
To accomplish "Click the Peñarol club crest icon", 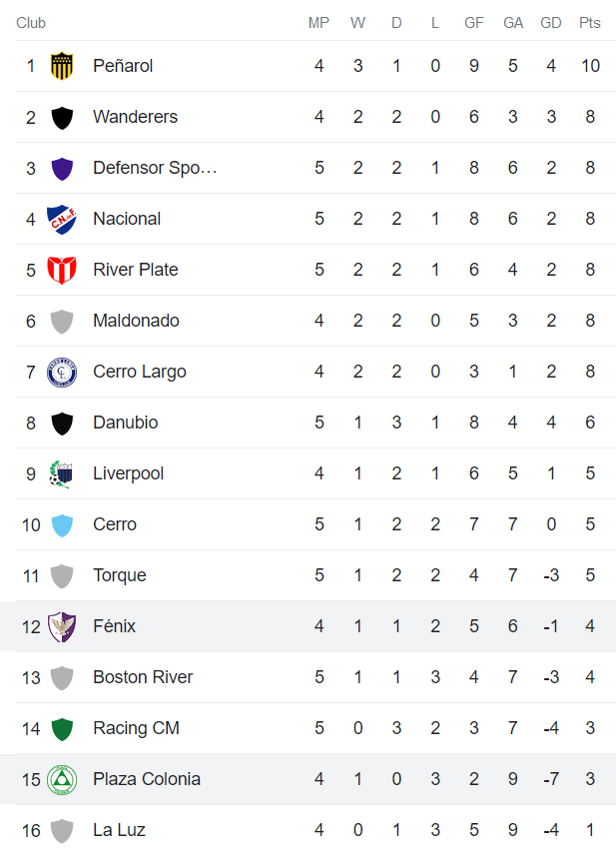I will point(62,66).
